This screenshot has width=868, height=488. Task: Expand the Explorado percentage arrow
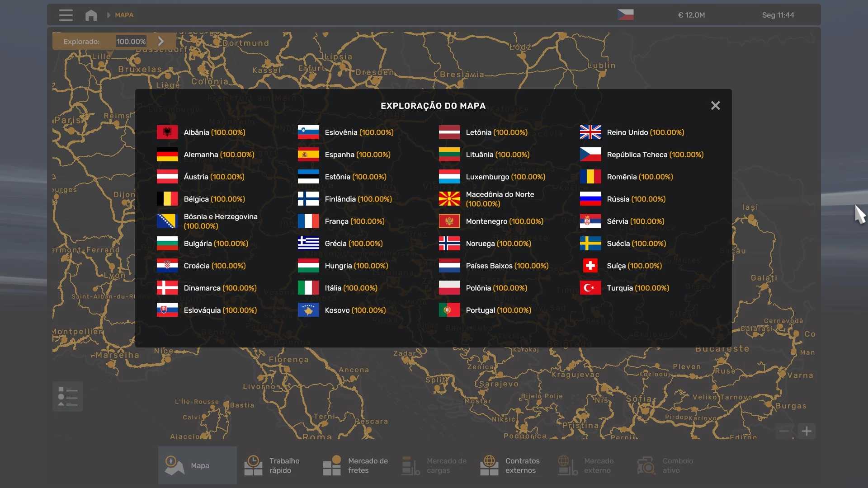[161, 41]
